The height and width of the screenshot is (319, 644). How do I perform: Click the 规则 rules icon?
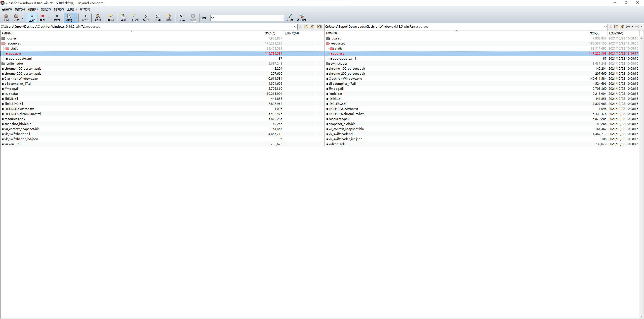click(98, 18)
